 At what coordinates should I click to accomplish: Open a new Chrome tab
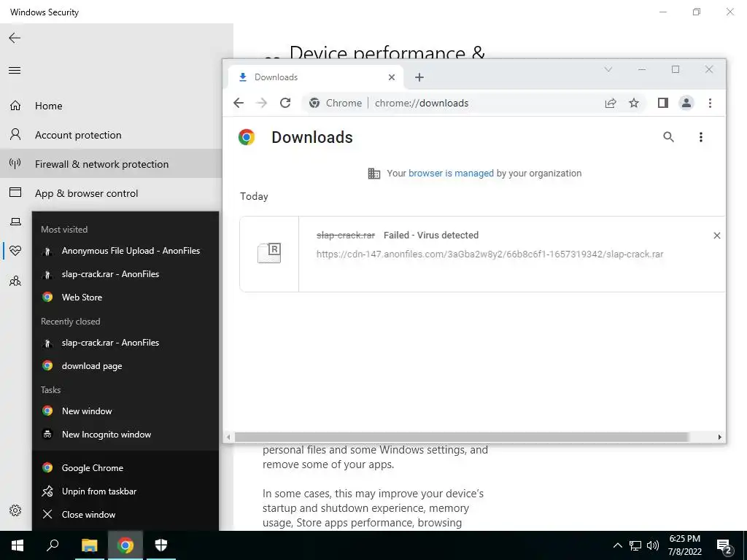[419, 77]
